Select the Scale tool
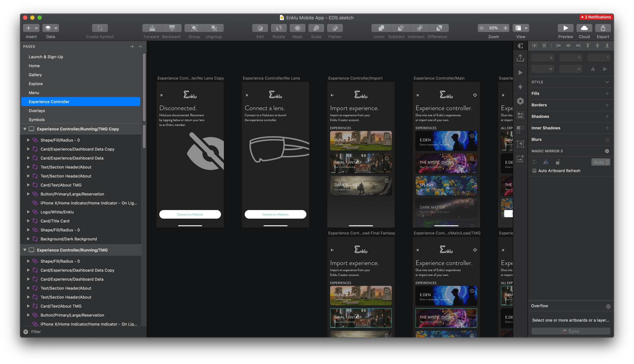The width and height of the screenshot is (634, 364). point(316,28)
